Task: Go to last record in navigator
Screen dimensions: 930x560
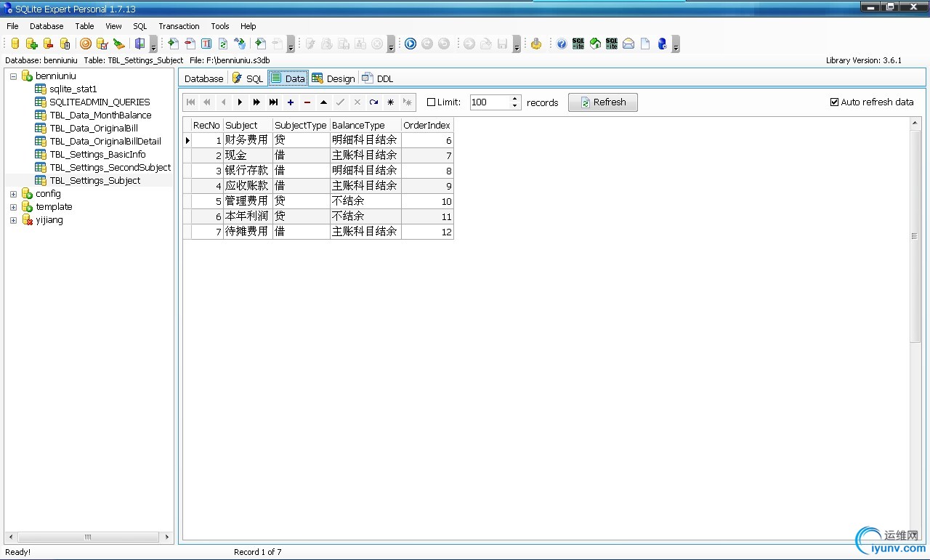Action: (x=274, y=102)
